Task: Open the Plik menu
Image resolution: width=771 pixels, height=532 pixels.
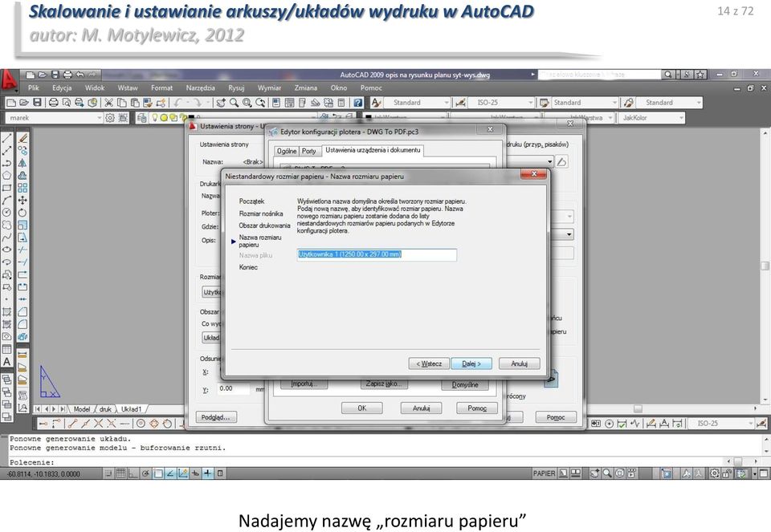Action: coord(34,88)
